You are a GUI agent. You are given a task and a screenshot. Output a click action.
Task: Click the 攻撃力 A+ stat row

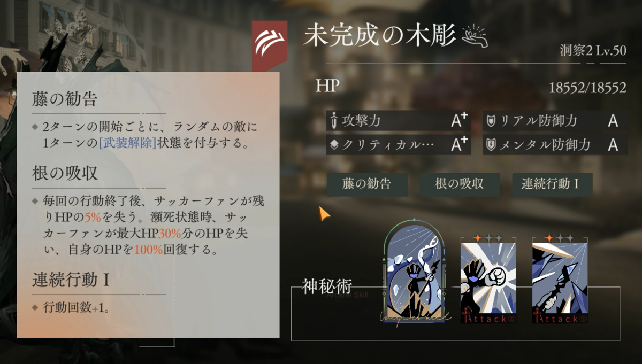(x=399, y=121)
